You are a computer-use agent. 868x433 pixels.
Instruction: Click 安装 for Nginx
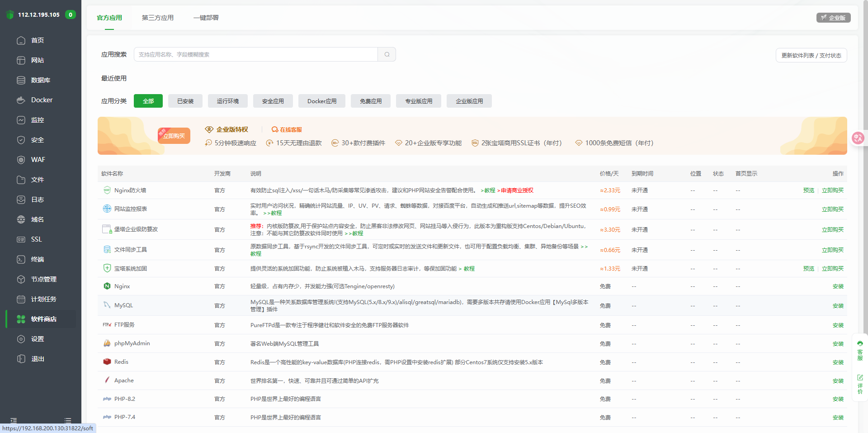pyautogui.click(x=838, y=286)
